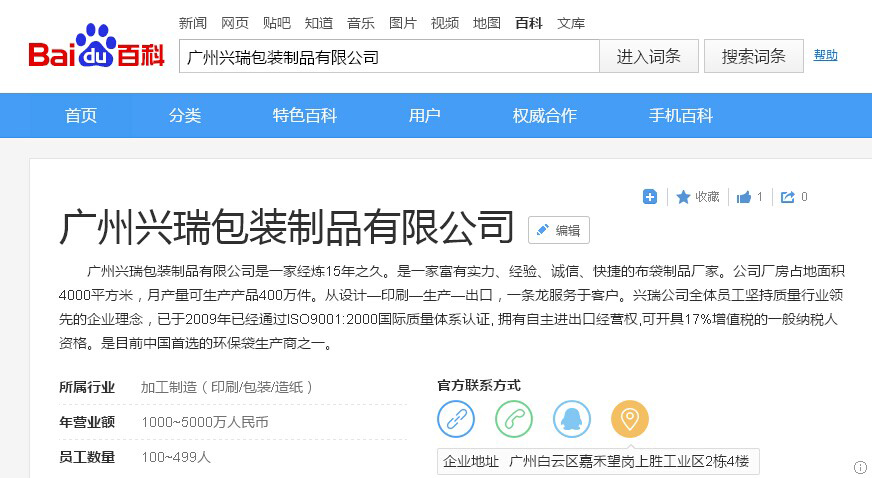Click the address 广州白云区嘉禾望岗上胜工业区2栋4楼

[x=629, y=461]
